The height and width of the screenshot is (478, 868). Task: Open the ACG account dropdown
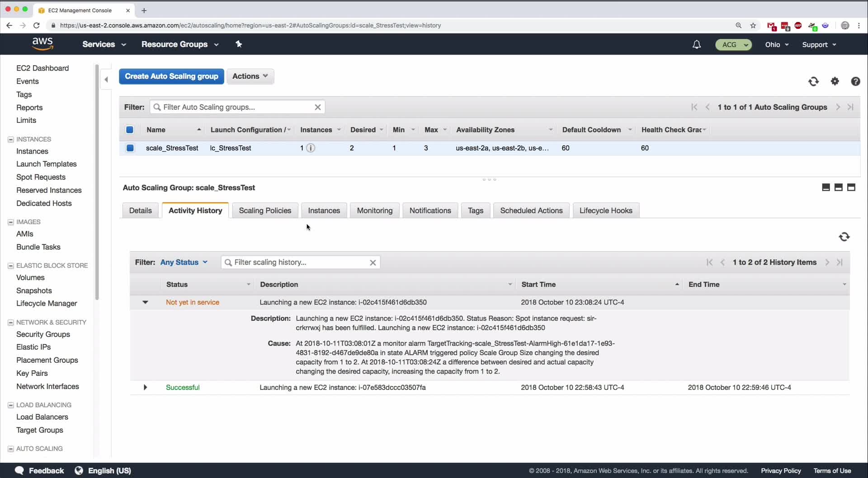coord(734,44)
